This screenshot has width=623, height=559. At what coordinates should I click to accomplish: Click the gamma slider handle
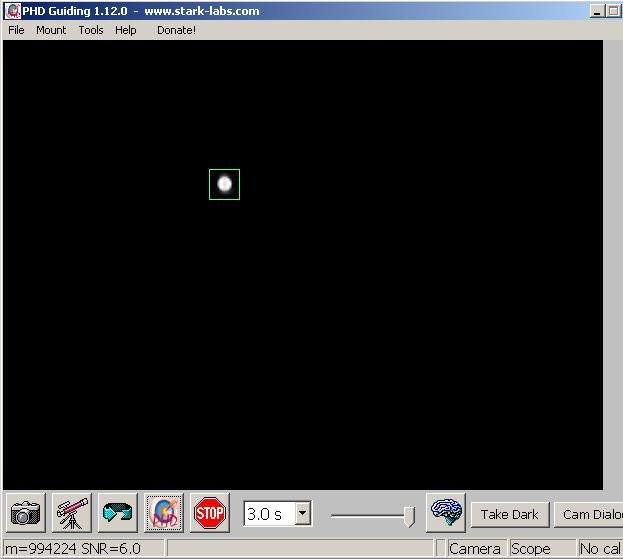[409, 516]
